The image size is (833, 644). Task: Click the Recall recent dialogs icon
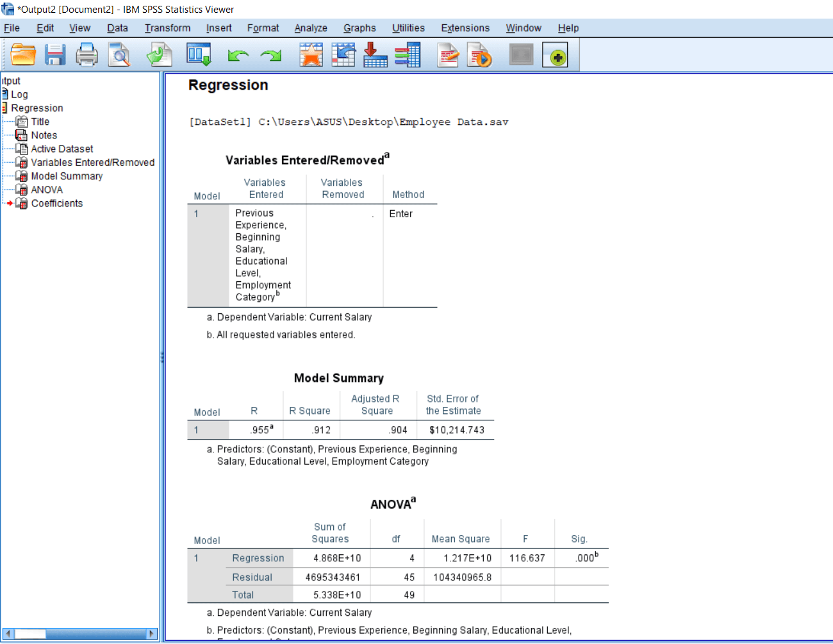point(199,55)
